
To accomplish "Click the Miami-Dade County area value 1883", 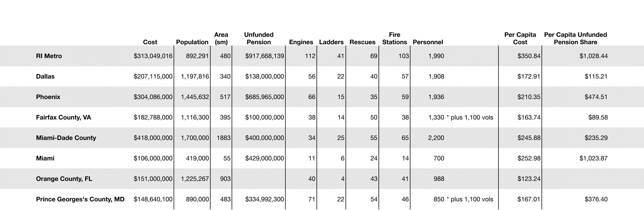I will click(224, 138).
